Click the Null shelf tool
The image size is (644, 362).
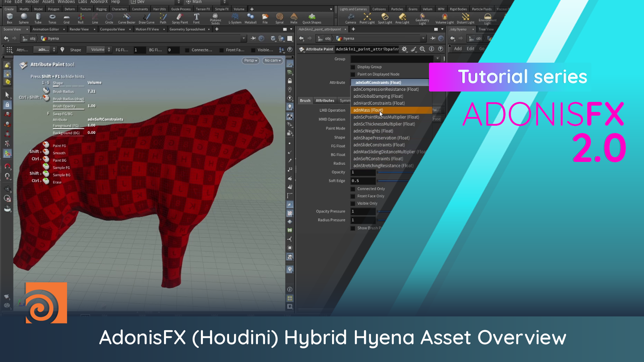click(80, 18)
